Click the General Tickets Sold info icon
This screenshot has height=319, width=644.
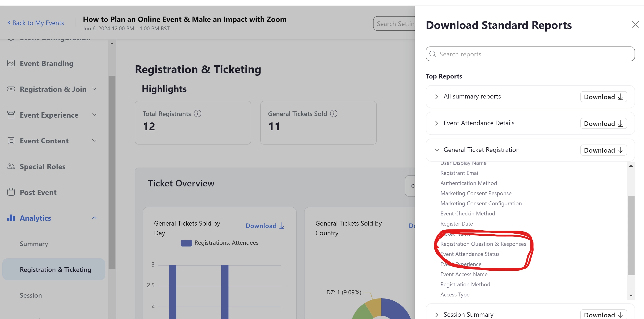[x=333, y=114]
